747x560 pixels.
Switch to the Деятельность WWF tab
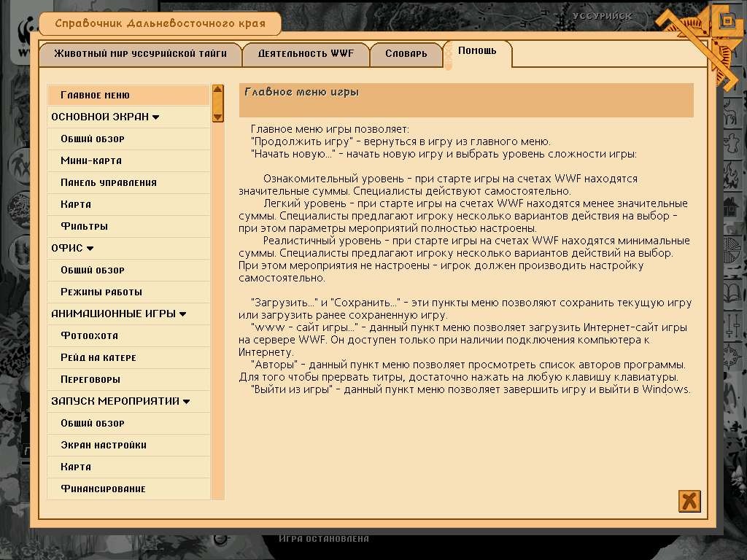[x=306, y=54]
